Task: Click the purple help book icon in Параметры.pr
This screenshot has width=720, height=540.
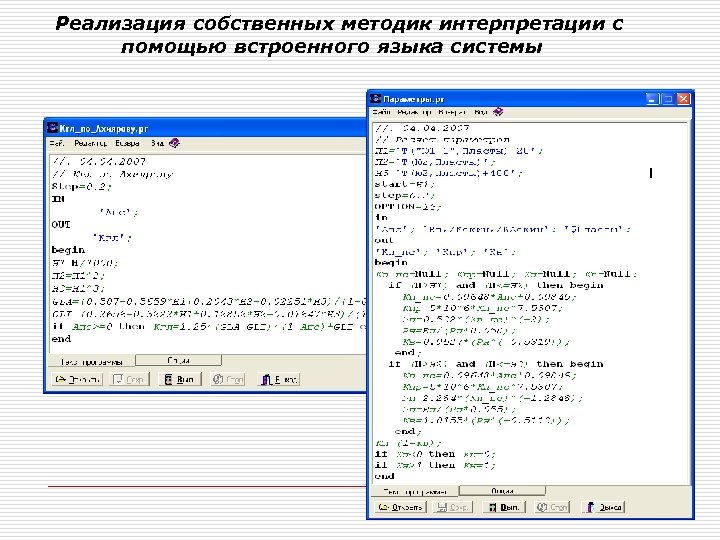Action: (x=498, y=112)
